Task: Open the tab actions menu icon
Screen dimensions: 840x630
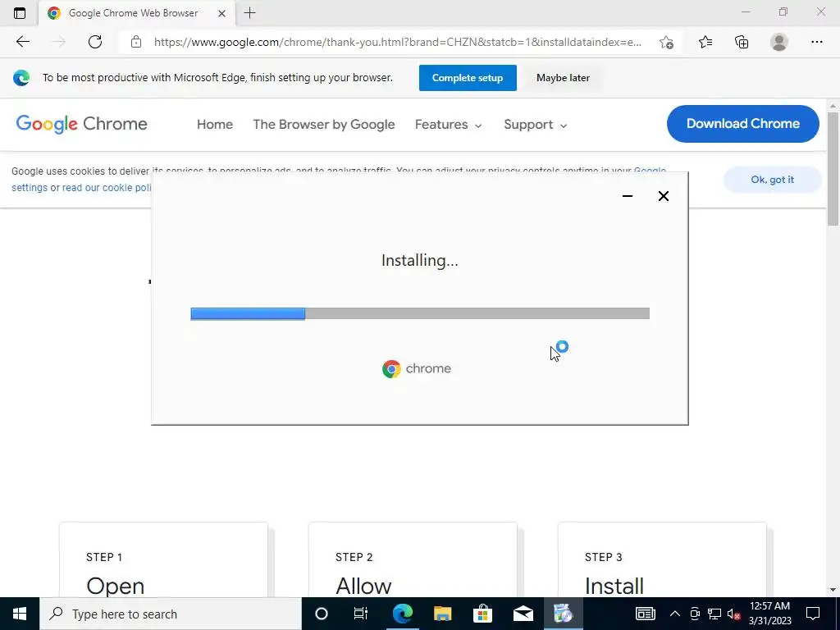Action: click(x=20, y=13)
